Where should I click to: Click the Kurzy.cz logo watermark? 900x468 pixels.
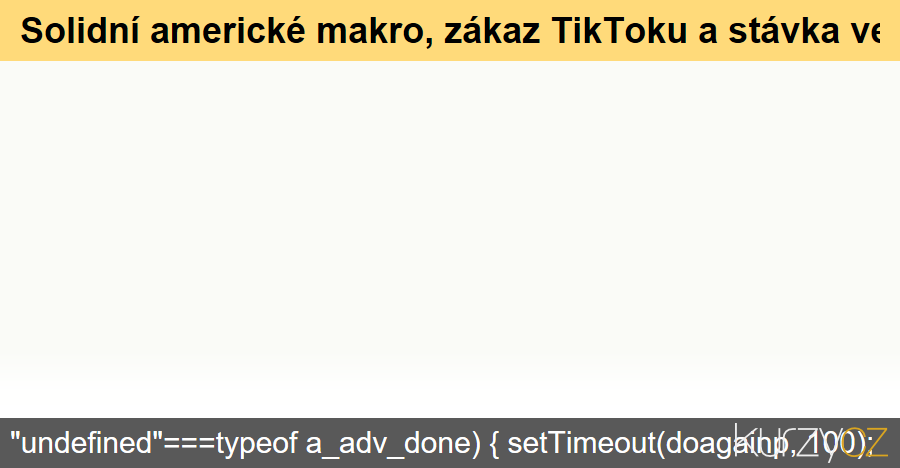(810, 441)
